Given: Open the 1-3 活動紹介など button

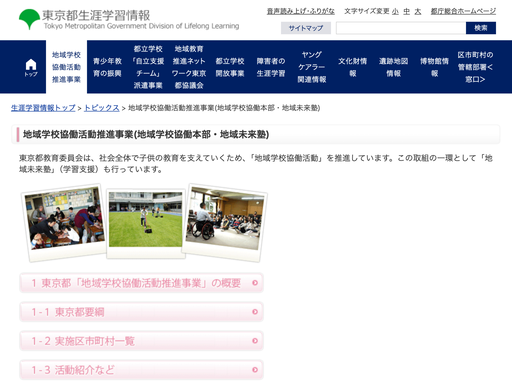Looking at the screenshot, I should [141, 370].
